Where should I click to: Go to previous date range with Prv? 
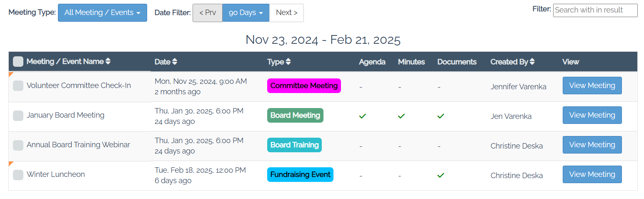[208, 13]
